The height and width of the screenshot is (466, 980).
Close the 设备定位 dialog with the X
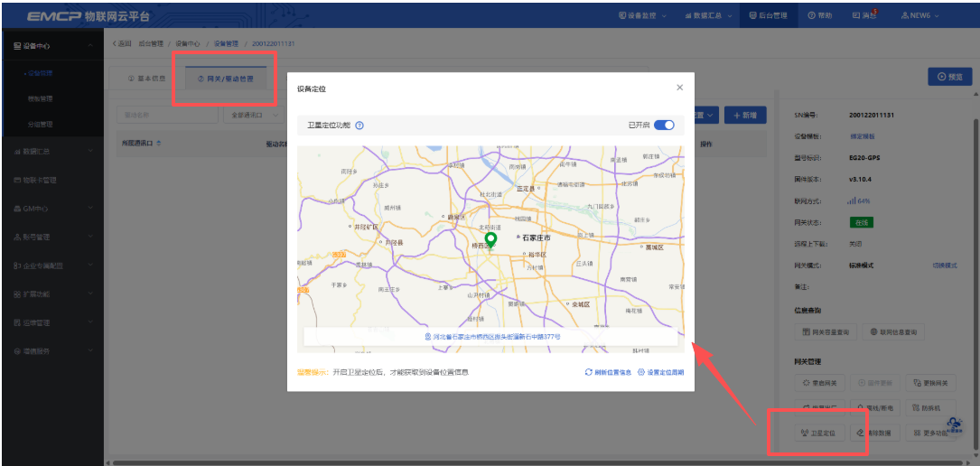point(680,88)
